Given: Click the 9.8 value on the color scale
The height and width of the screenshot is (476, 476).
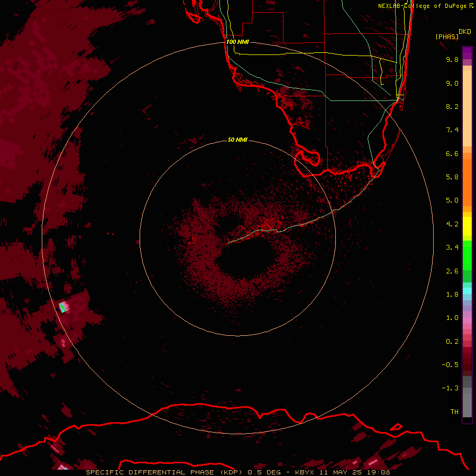Looking at the screenshot, I should (x=452, y=59).
